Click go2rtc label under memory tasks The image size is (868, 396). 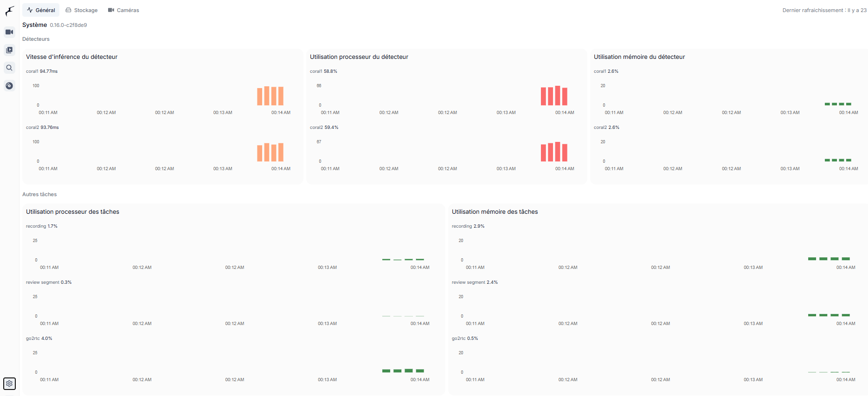[458, 339]
